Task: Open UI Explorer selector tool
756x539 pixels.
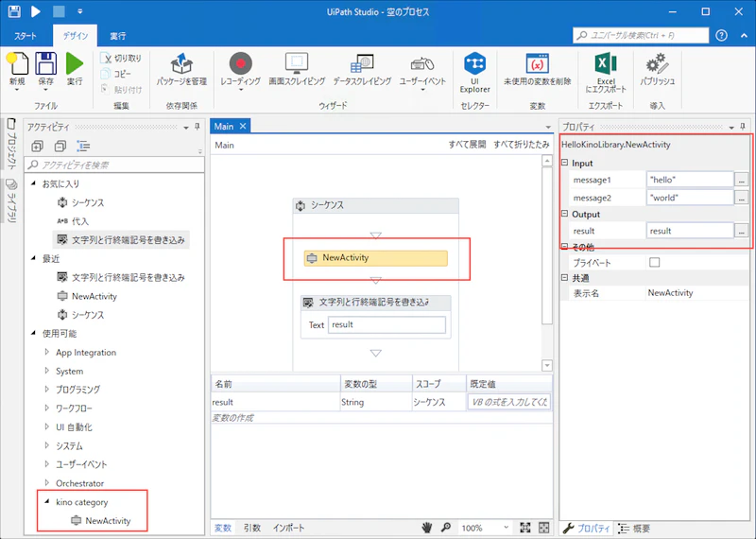Action: (475, 63)
